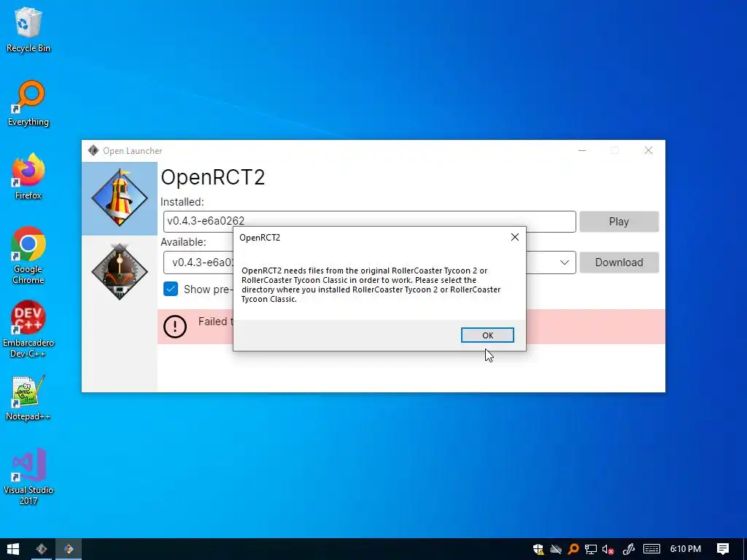Expand the Available versions dropdown
The width and height of the screenshot is (747, 560).
click(x=565, y=262)
